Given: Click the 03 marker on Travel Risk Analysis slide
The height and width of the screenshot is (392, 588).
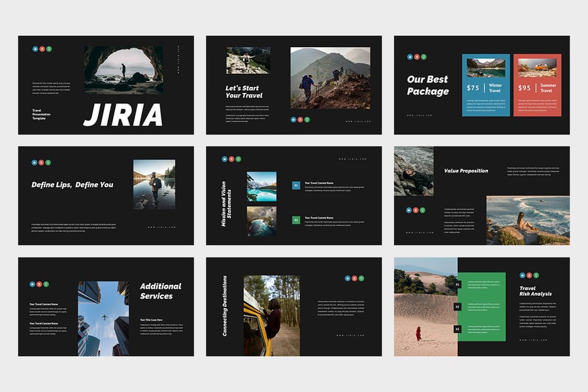Looking at the screenshot, I should pyautogui.click(x=458, y=329).
